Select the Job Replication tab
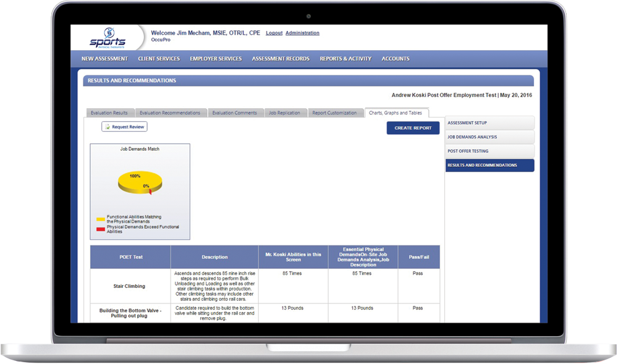Image resolution: width=618 pixels, height=364 pixels. click(x=285, y=112)
